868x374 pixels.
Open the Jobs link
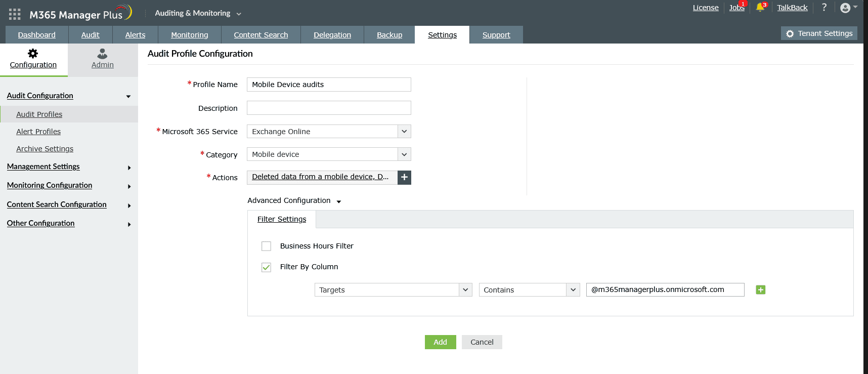pyautogui.click(x=736, y=8)
